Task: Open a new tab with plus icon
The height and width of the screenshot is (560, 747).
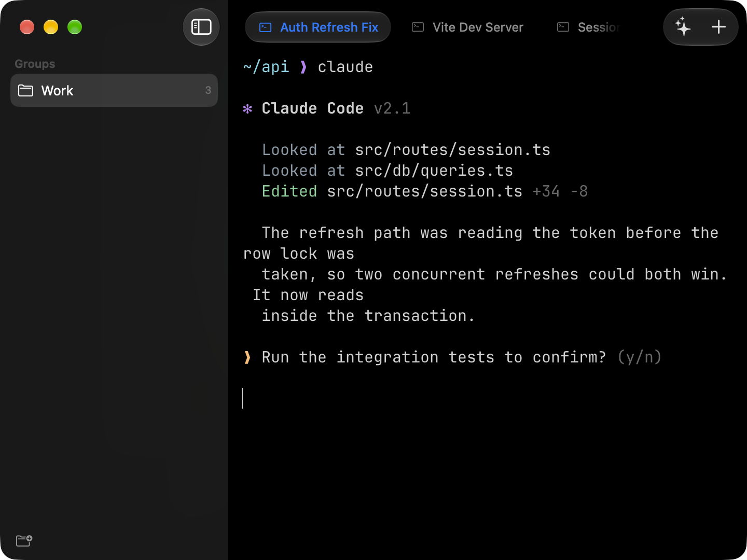Action: pyautogui.click(x=718, y=27)
